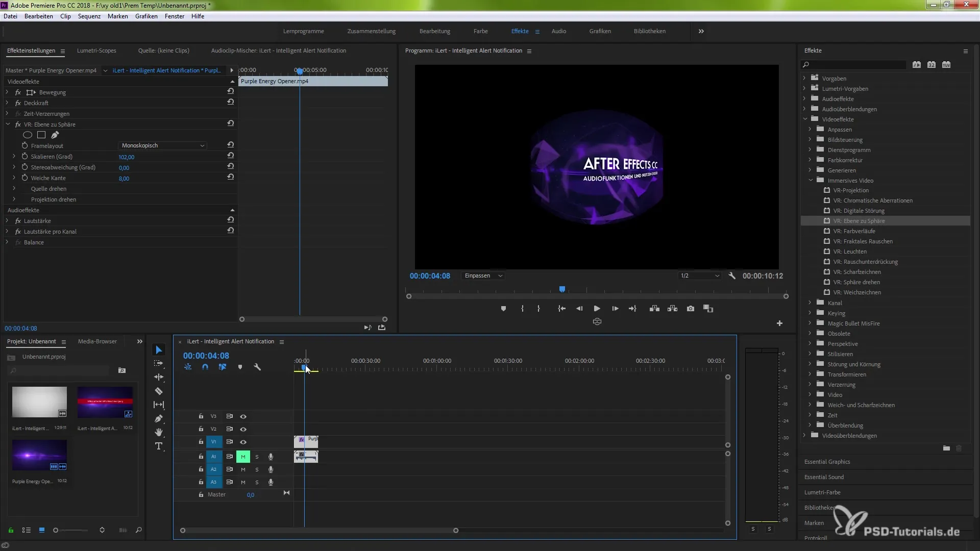The height and width of the screenshot is (551, 980).
Task: Collapse the Immersives Video folder
Action: coord(811,180)
